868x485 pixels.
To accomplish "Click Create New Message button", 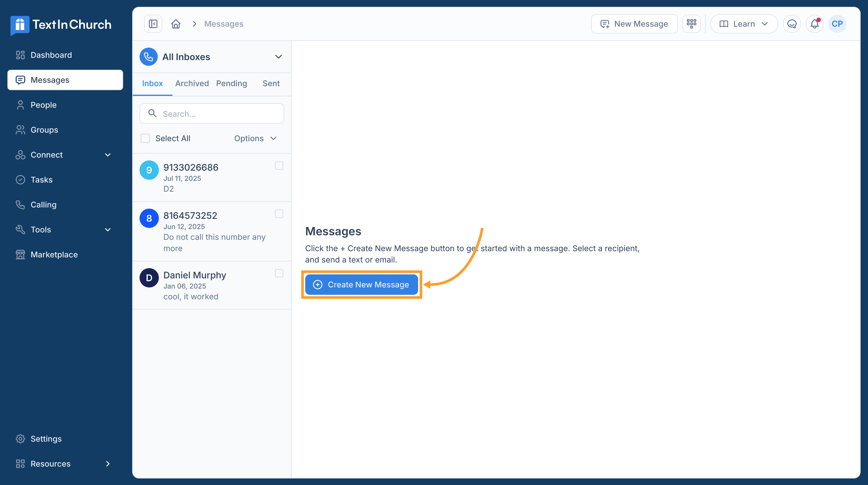I will pos(362,285).
